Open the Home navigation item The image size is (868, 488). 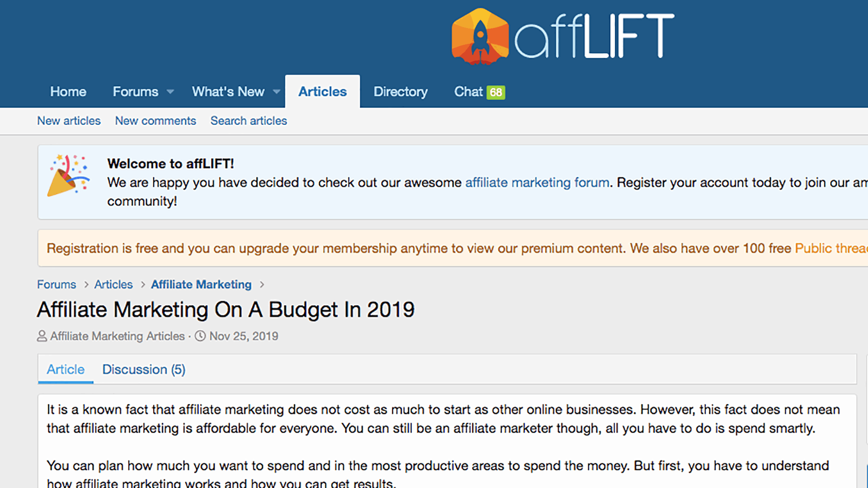[68, 92]
